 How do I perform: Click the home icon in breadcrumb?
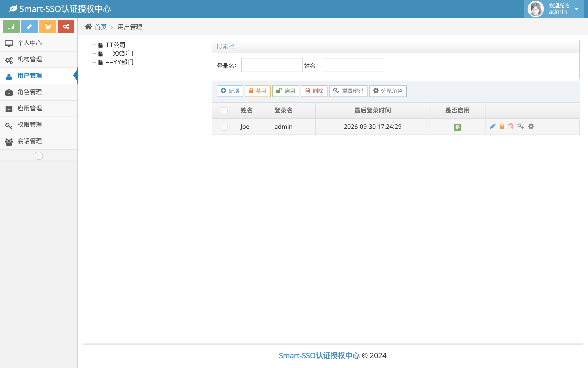pos(88,27)
